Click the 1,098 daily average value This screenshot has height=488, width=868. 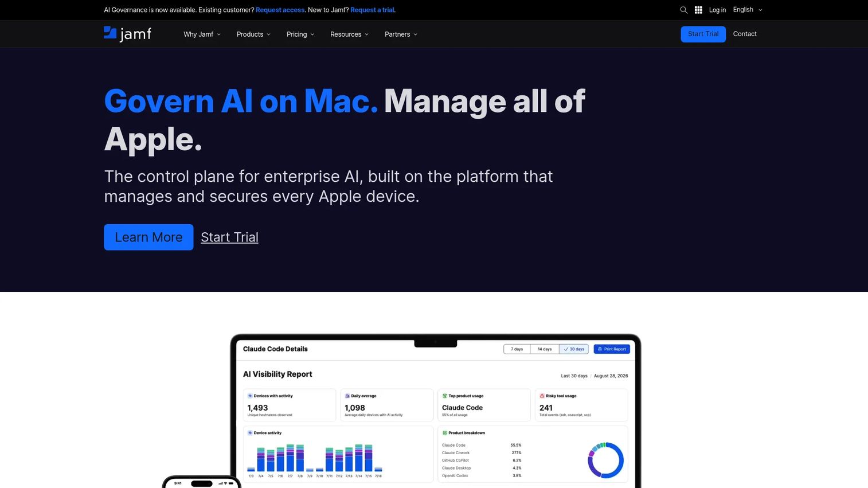click(x=355, y=408)
